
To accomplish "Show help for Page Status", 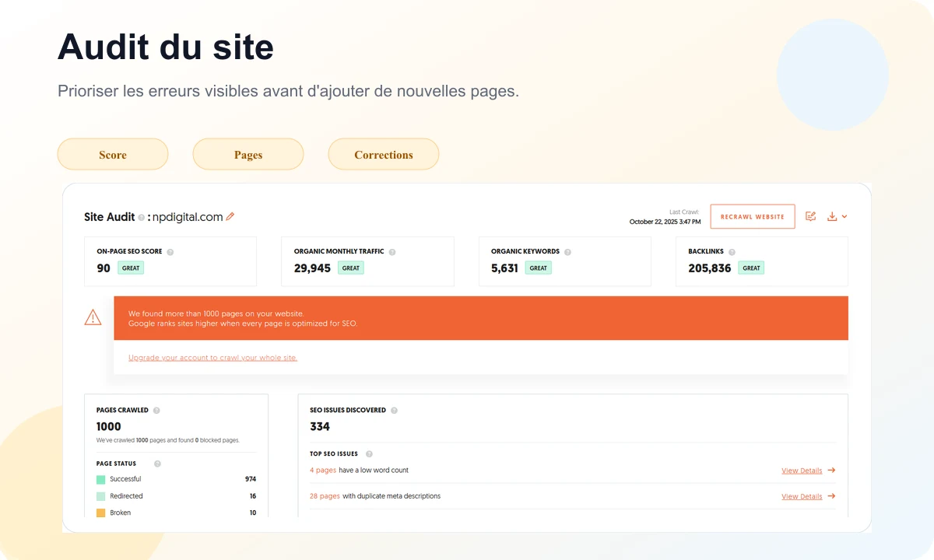I will coord(157,464).
